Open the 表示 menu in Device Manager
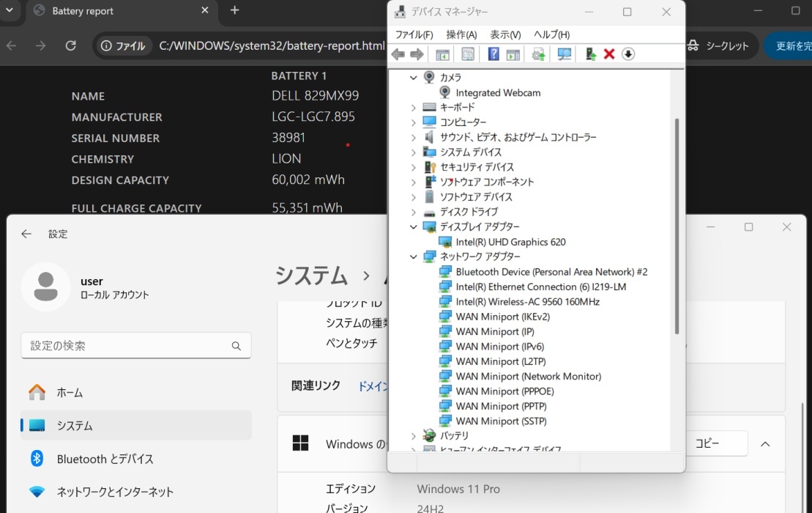Screen dimensions: 812x513 coord(506,34)
